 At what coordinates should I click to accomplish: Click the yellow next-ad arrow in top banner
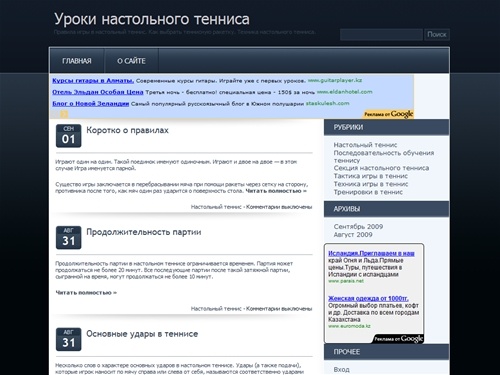click(64, 114)
